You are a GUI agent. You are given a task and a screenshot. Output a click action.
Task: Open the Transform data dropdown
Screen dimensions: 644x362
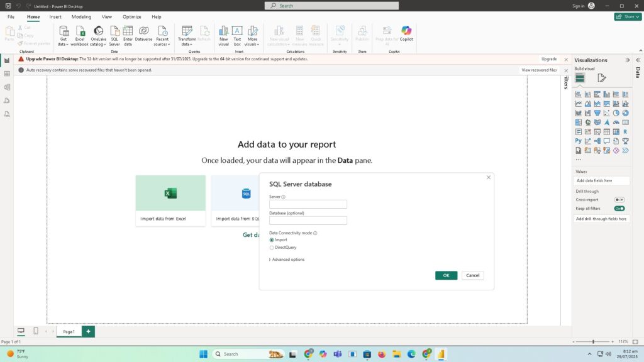click(187, 36)
